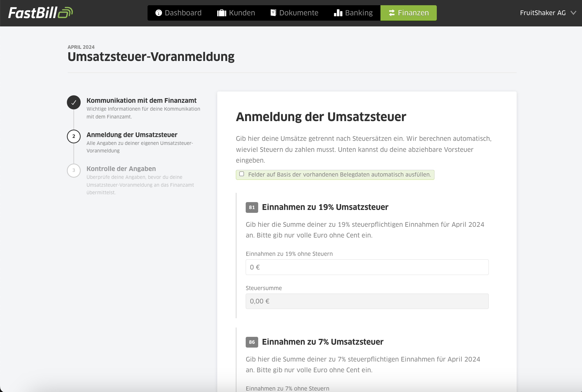
Task: Click the Umsatzsteuer-Voranmeldung page title
Action: tap(151, 57)
